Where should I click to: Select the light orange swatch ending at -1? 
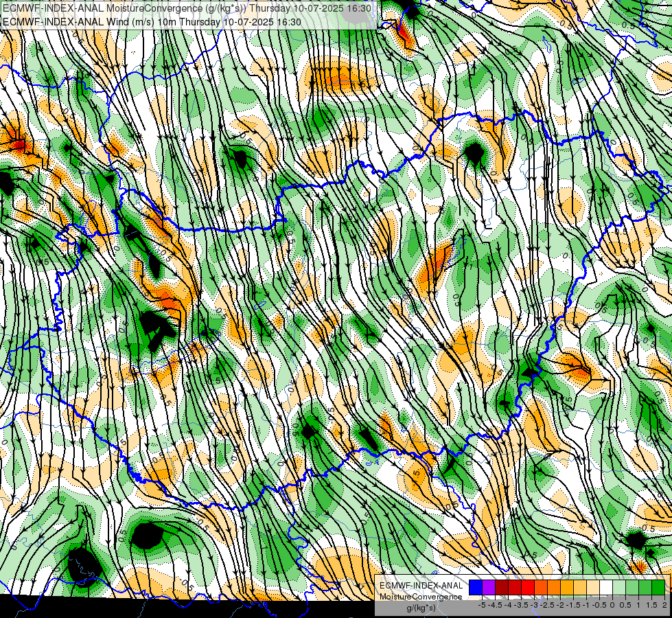pyautogui.click(x=580, y=588)
